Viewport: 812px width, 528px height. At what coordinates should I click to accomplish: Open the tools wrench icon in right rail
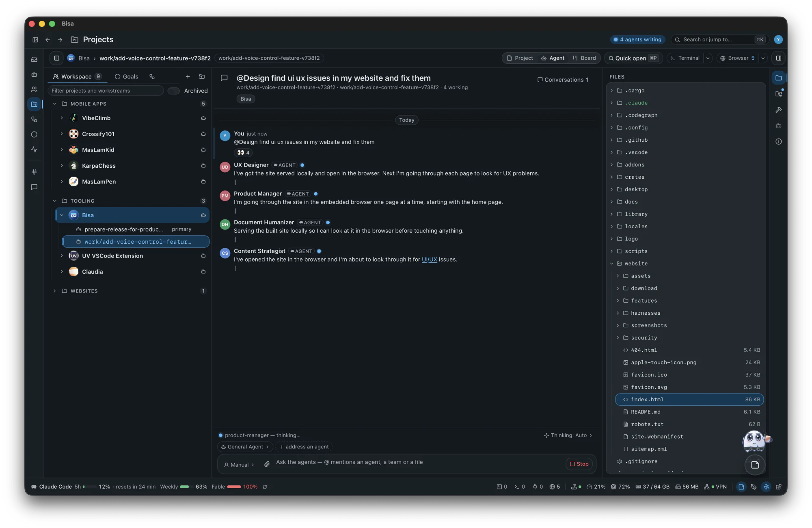point(778,110)
